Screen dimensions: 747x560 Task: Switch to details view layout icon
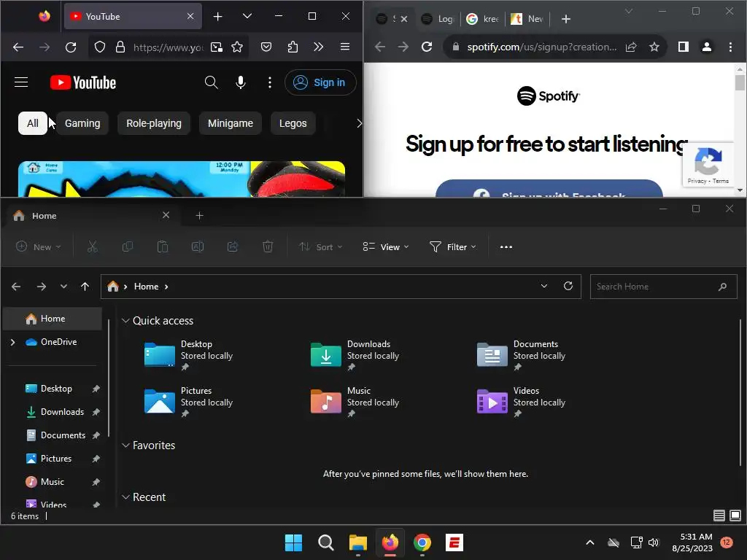(719, 516)
